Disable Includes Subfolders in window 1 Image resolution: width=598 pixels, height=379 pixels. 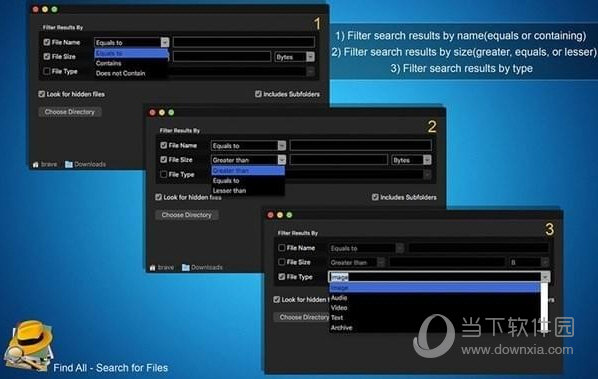[x=258, y=94]
